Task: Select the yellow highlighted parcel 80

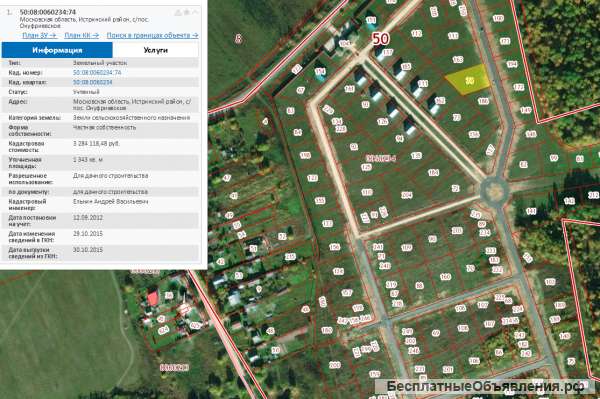Action: 469,80
